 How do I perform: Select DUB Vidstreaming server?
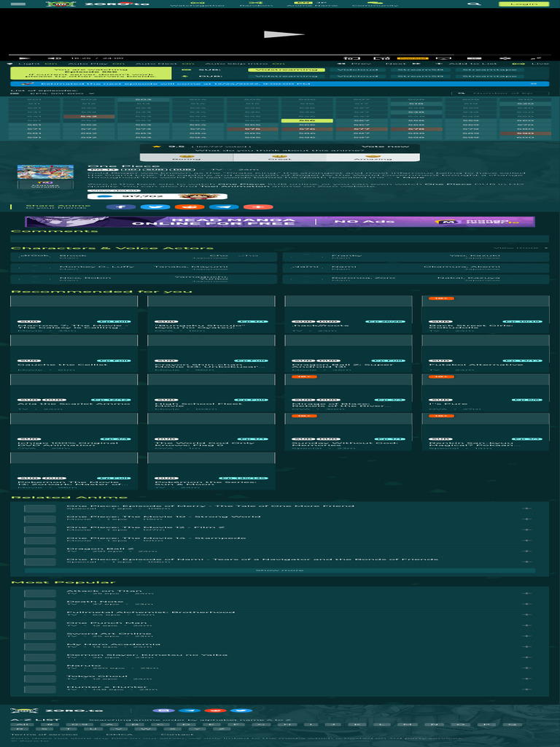(286, 76)
